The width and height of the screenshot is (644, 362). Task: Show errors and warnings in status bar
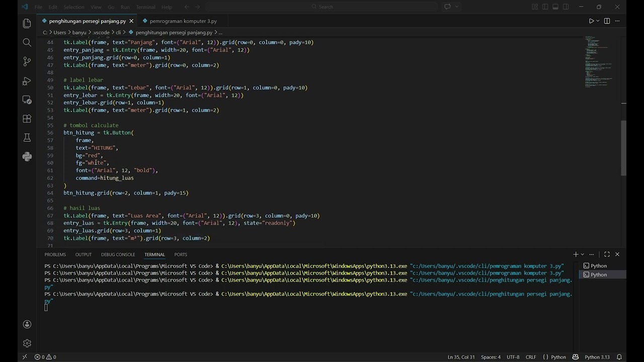tap(45, 357)
